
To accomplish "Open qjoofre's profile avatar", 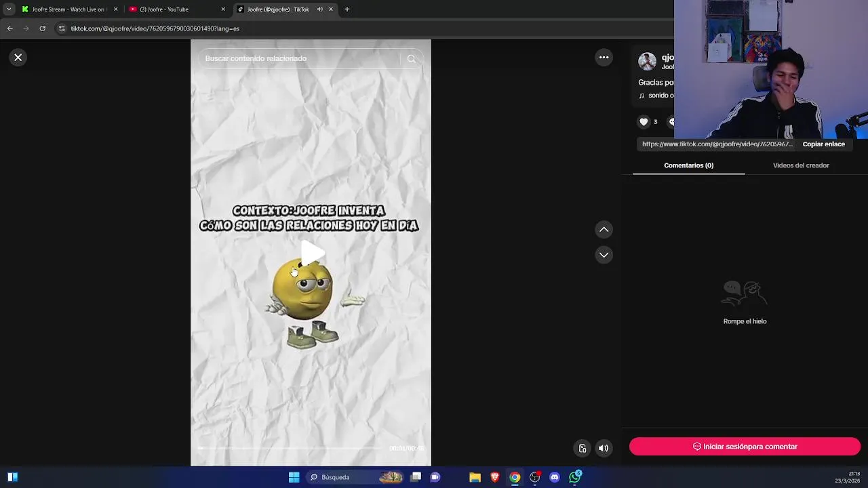I will click(647, 61).
